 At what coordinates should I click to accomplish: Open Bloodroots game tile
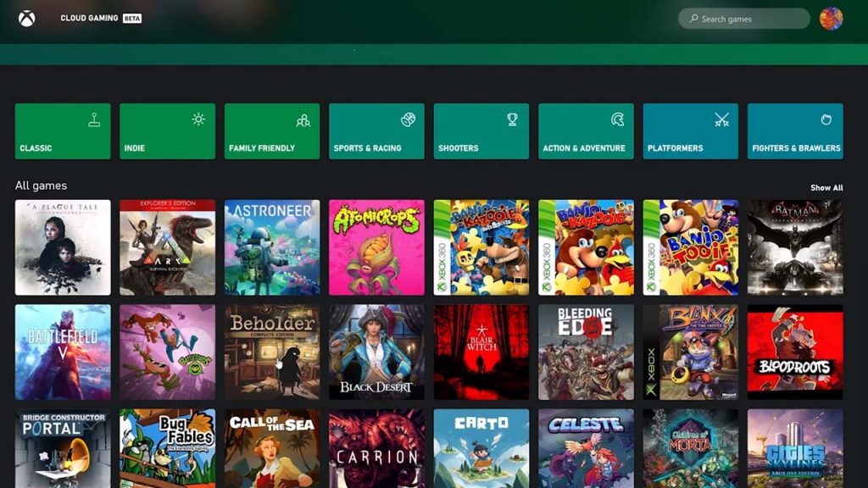(x=795, y=352)
